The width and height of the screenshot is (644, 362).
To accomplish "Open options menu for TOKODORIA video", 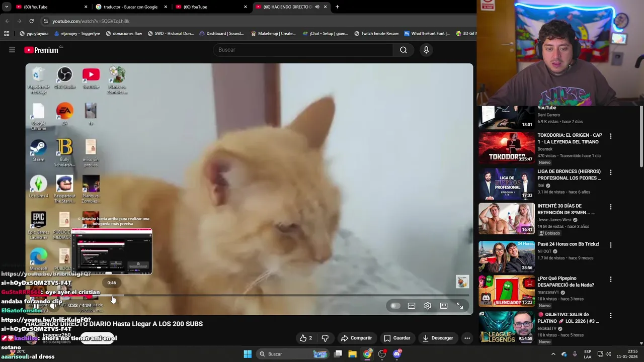I will [611, 136].
